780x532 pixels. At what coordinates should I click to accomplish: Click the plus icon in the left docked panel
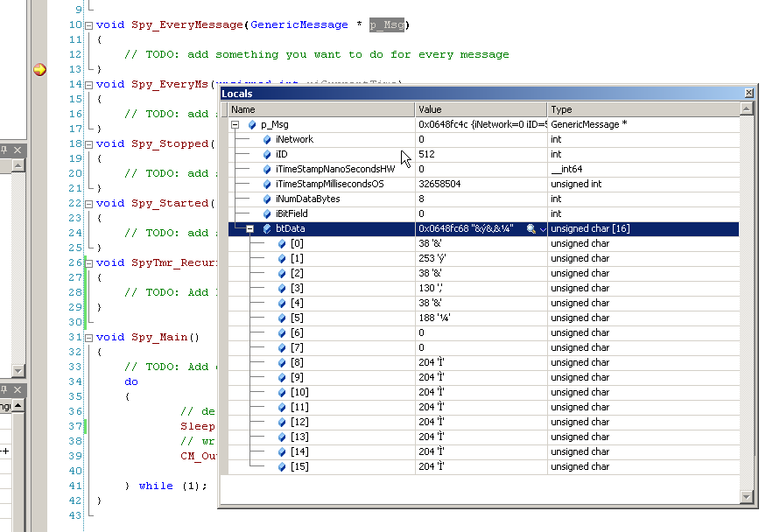7,450
